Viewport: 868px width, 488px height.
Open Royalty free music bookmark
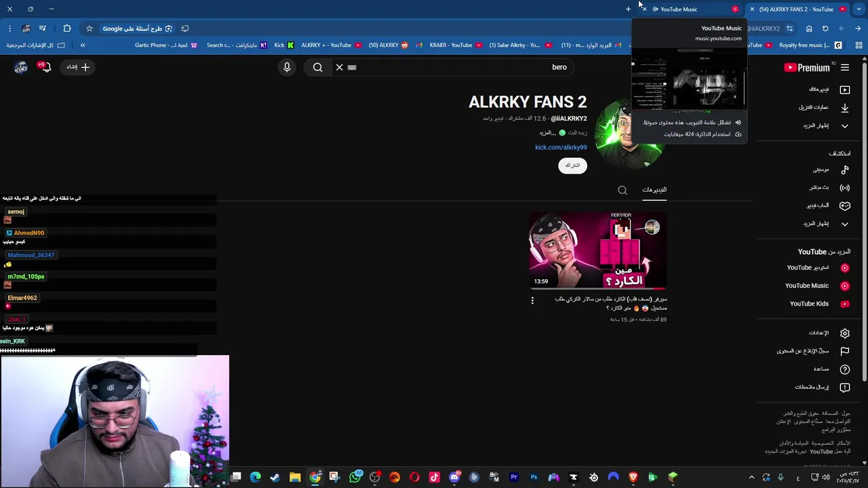[x=810, y=45]
